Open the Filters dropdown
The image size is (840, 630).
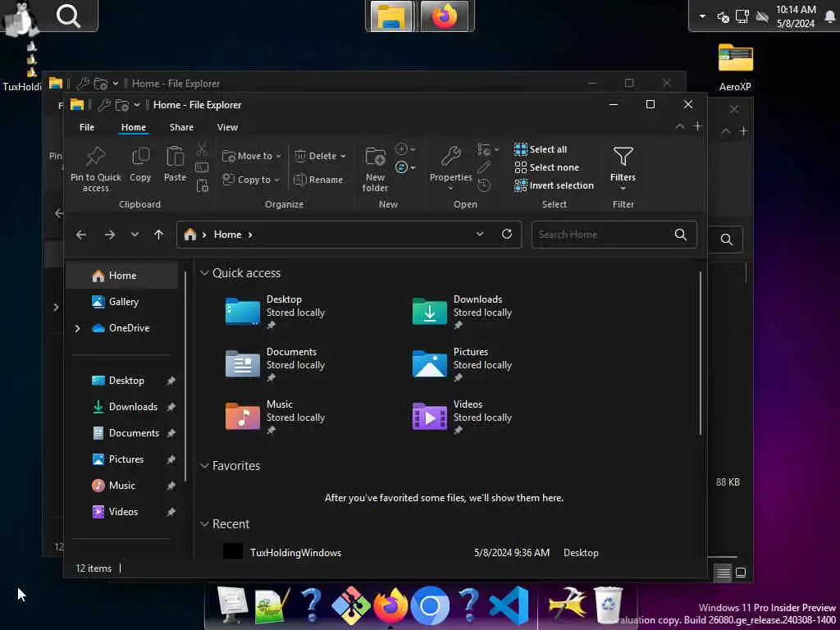[623, 168]
